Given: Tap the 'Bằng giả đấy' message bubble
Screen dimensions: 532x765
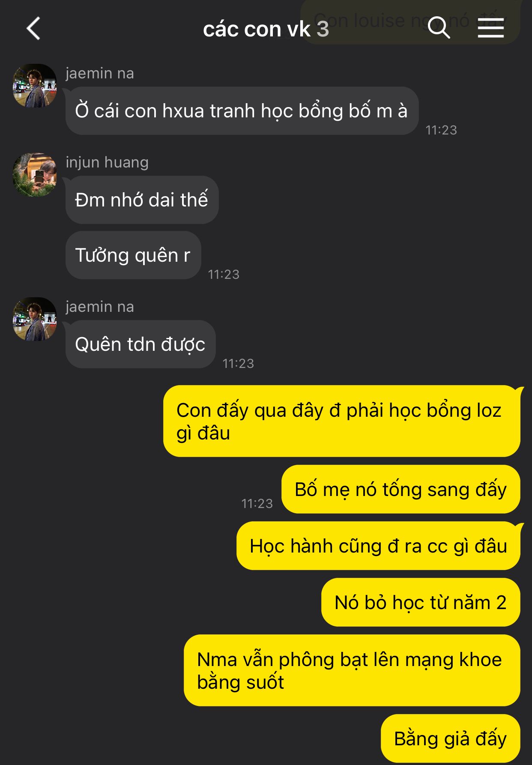Looking at the screenshot, I should point(451,739).
